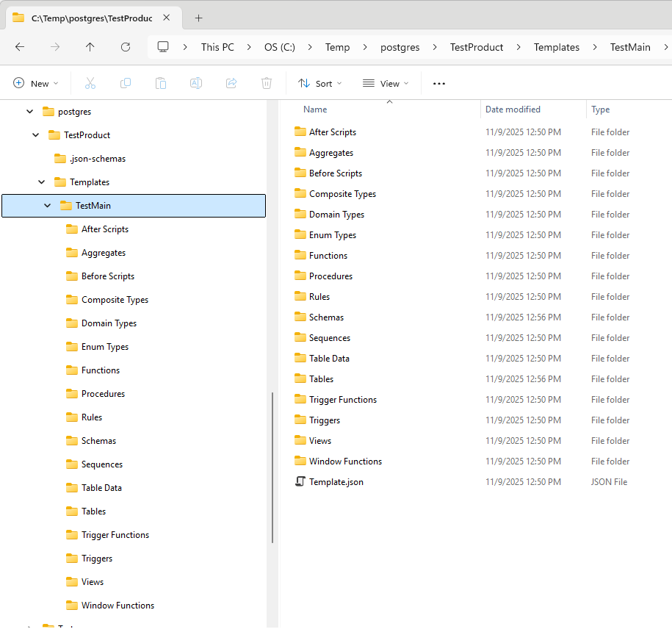Expand the New button menu
Screen dimensions: 672x632
point(35,83)
